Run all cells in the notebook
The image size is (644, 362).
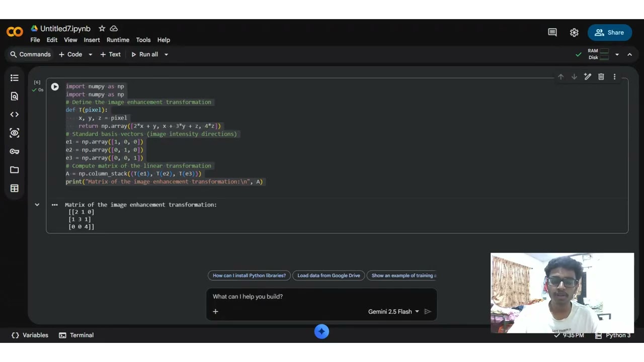click(x=144, y=54)
